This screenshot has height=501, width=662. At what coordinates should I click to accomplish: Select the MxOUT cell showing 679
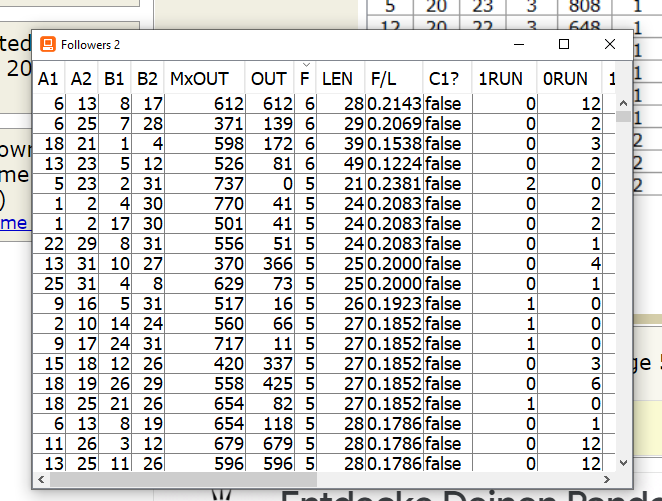tap(204, 444)
